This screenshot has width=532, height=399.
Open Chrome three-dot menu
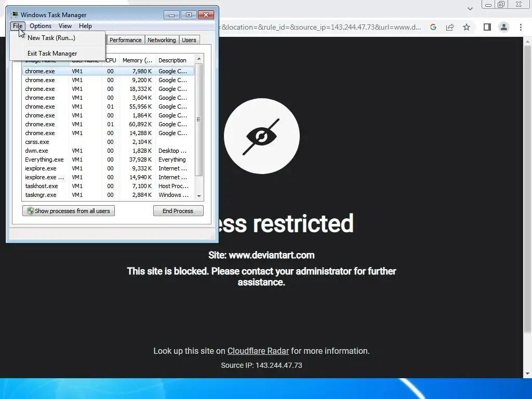pos(521,27)
